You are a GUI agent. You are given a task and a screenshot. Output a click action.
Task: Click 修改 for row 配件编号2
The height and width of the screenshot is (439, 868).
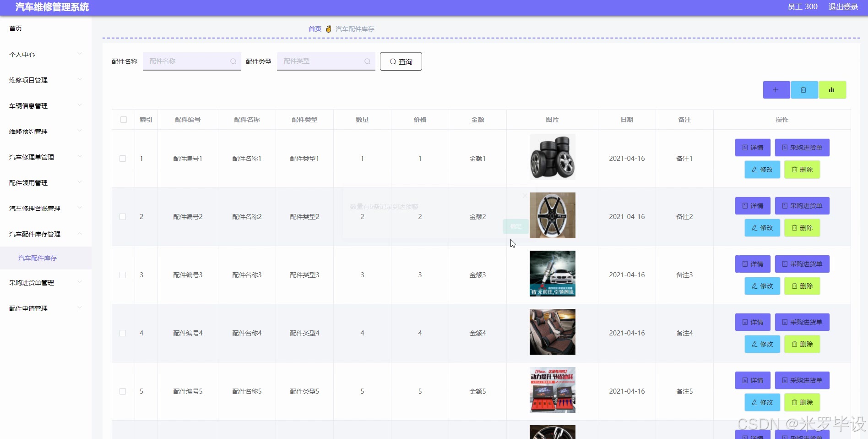(762, 228)
